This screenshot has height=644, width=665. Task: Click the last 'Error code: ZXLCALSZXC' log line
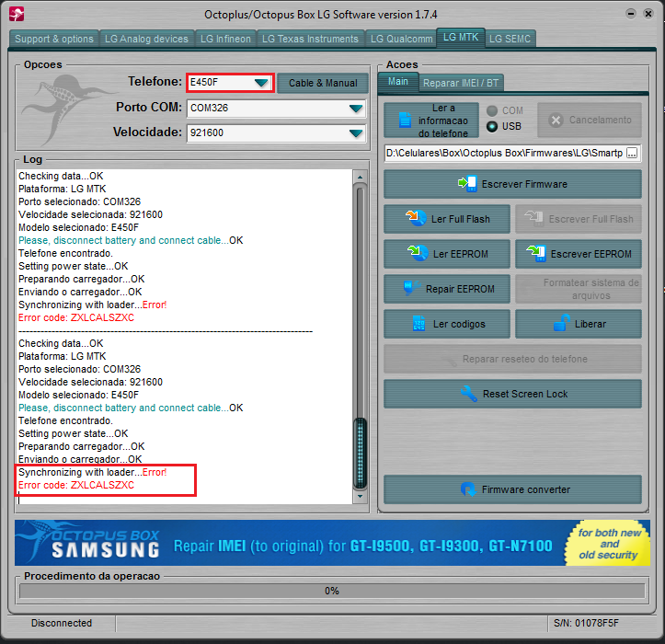(76, 486)
